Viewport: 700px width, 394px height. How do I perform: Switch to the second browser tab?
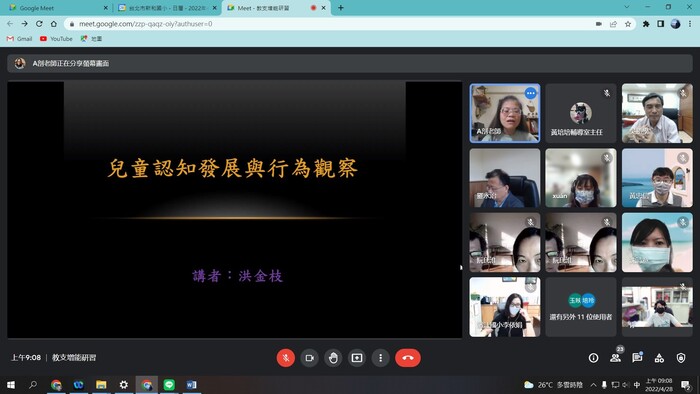[167, 8]
